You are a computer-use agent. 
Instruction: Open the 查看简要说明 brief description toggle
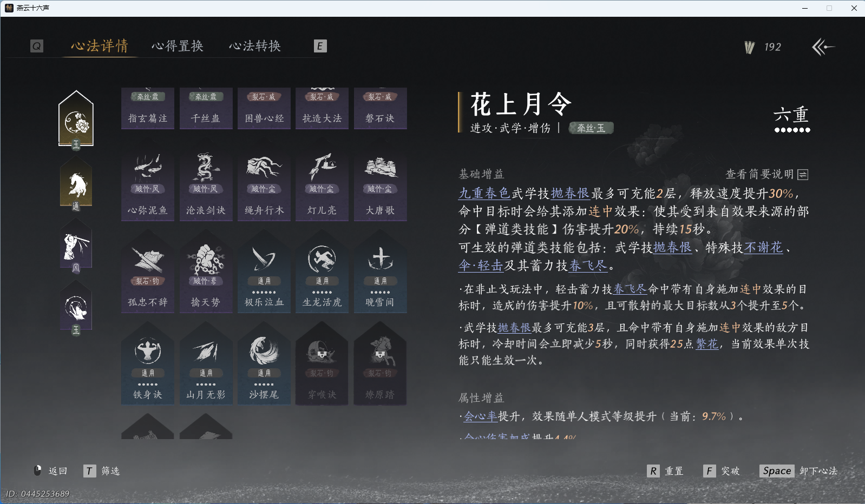(766, 174)
